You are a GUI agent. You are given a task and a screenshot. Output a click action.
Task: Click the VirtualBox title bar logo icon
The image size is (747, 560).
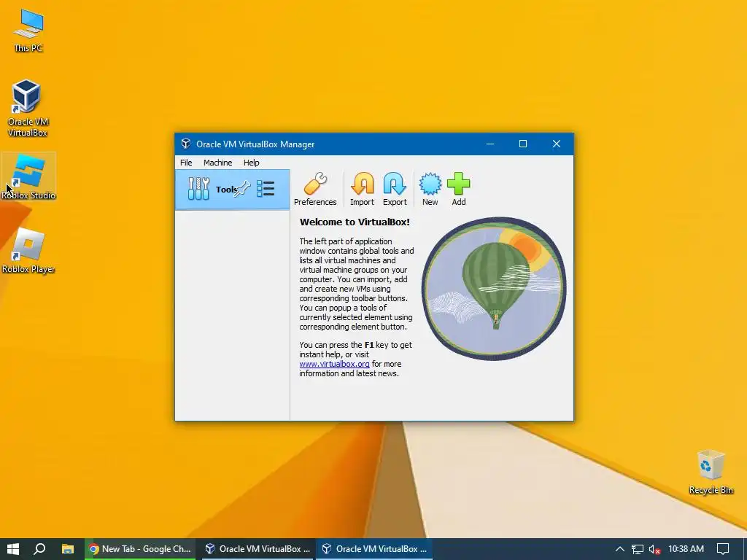pos(186,144)
